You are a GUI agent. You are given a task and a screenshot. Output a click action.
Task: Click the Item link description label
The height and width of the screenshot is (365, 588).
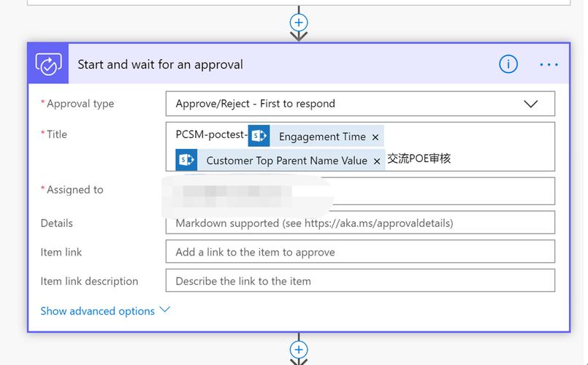click(89, 281)
